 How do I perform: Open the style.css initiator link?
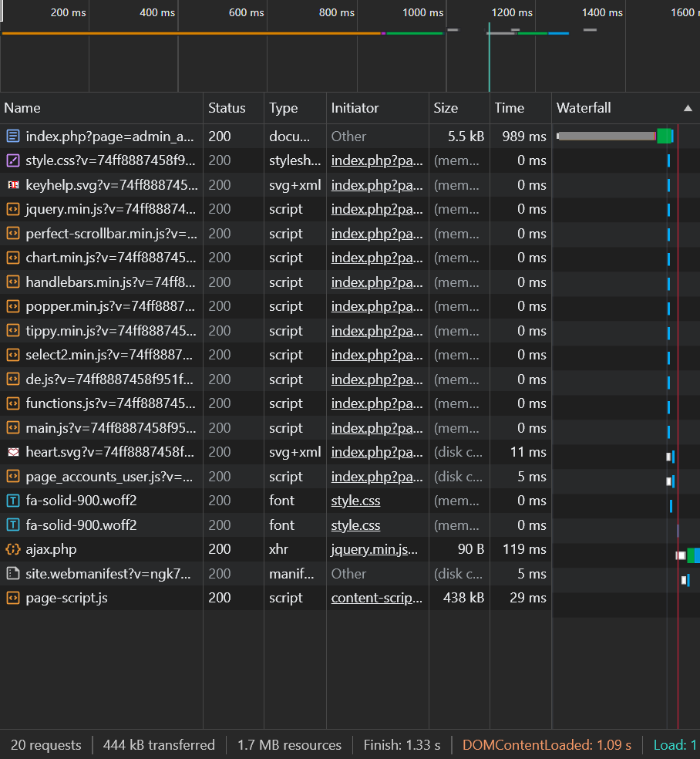[355, 501]
